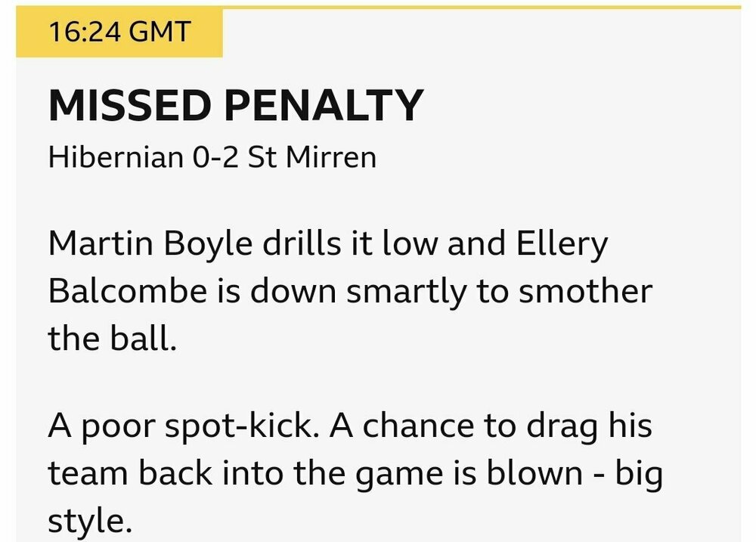Click the 0-2 score text
Image resolution: width=756 pixels, height=542 pixels.
point(215,158)
